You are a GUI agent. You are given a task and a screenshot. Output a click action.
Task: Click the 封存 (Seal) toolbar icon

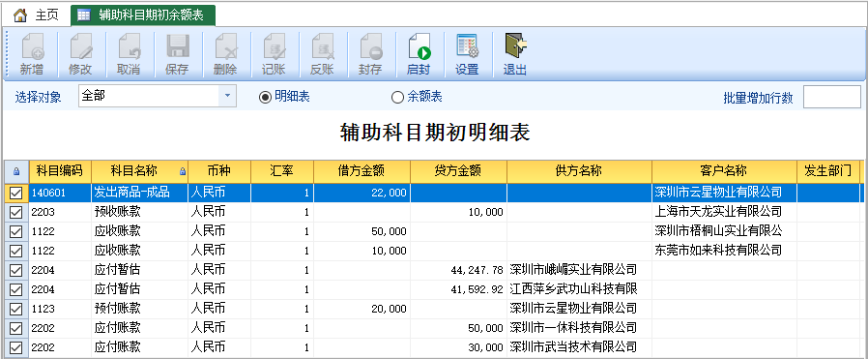370,46
